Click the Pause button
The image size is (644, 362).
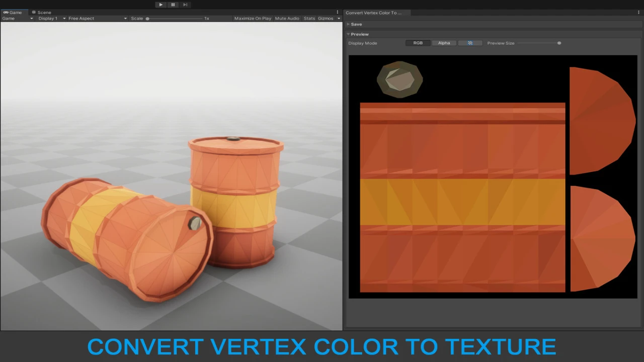pyautogui.click(x=173, y=5)
